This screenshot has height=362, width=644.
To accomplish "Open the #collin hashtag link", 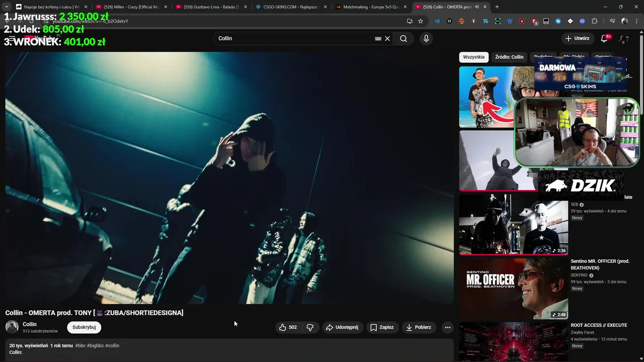I will [112, 345].
